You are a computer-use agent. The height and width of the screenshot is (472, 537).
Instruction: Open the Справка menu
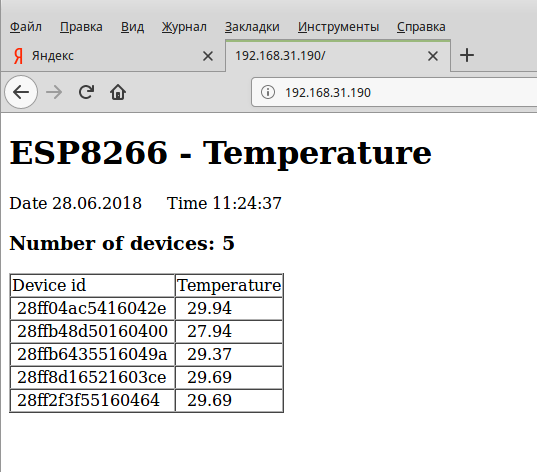click(x=421, y=27)
